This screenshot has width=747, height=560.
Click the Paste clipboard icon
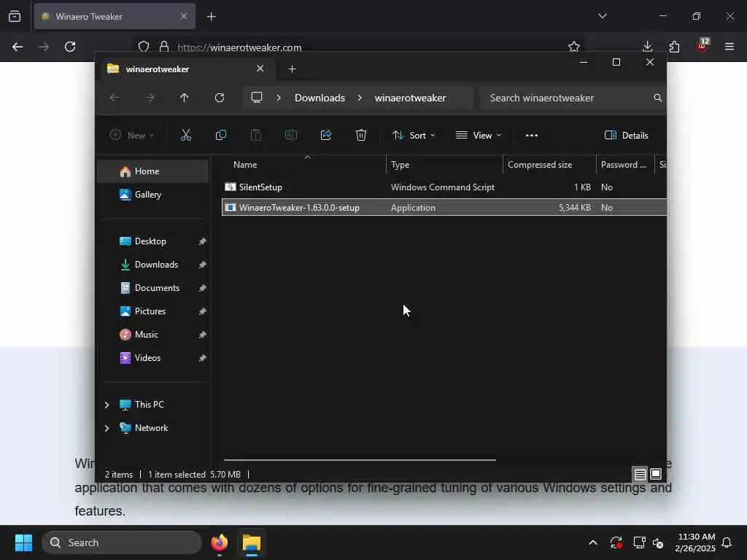tap(256, 135)
